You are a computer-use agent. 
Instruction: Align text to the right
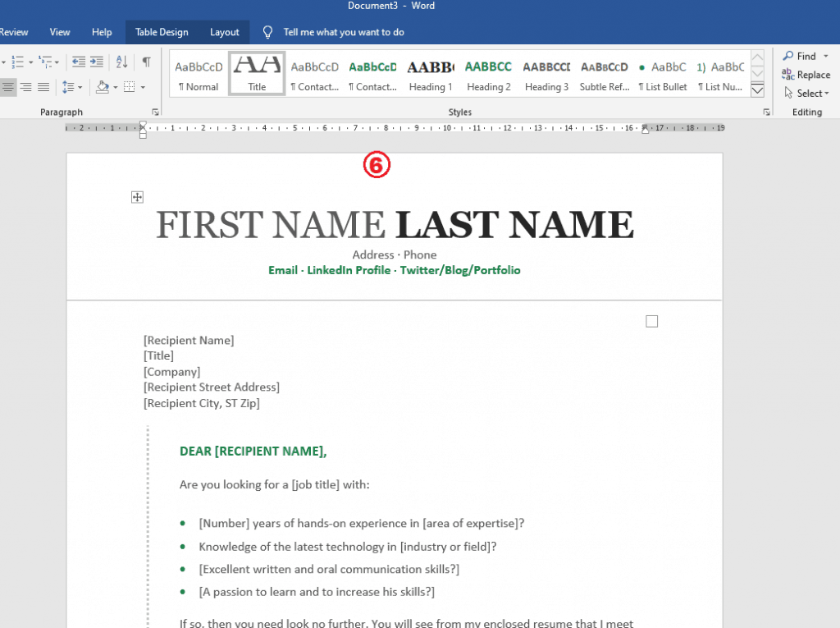(x=25, y=87)
